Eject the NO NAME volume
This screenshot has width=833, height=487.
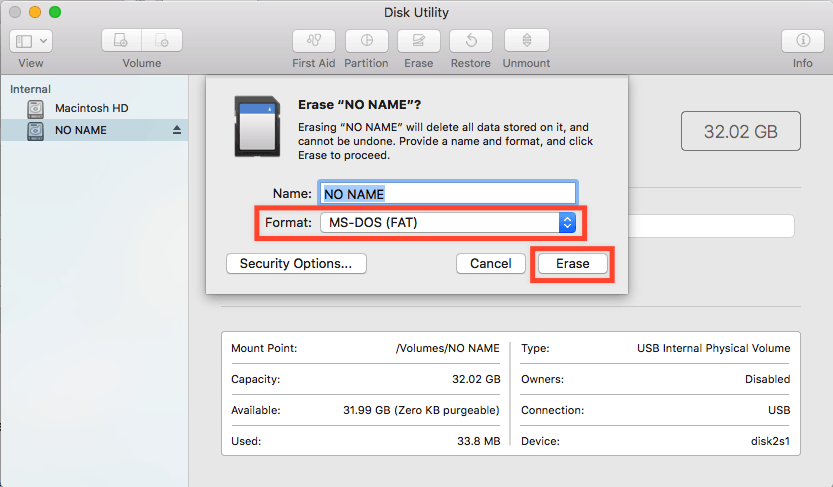(x=177, y=130)
